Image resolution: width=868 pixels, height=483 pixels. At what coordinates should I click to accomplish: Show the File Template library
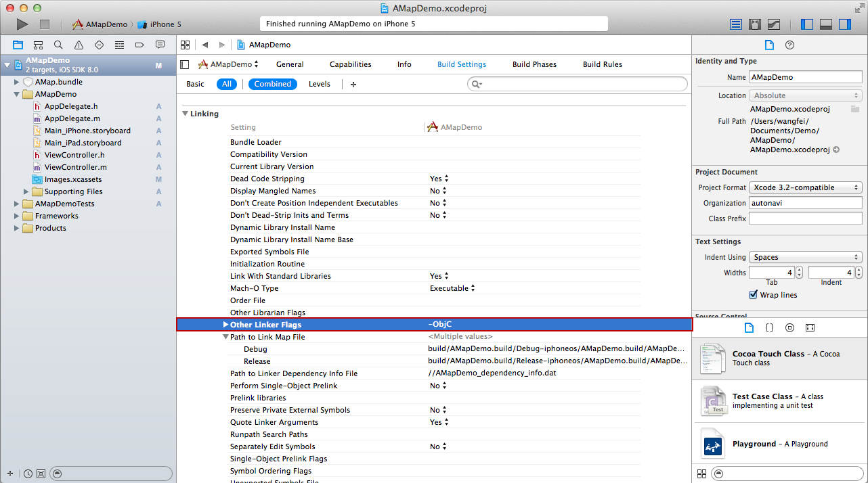tap(749, 328)
